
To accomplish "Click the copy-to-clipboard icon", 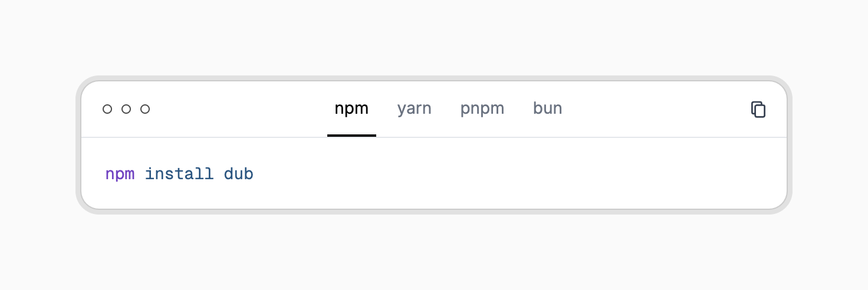I will pos(758,109).
